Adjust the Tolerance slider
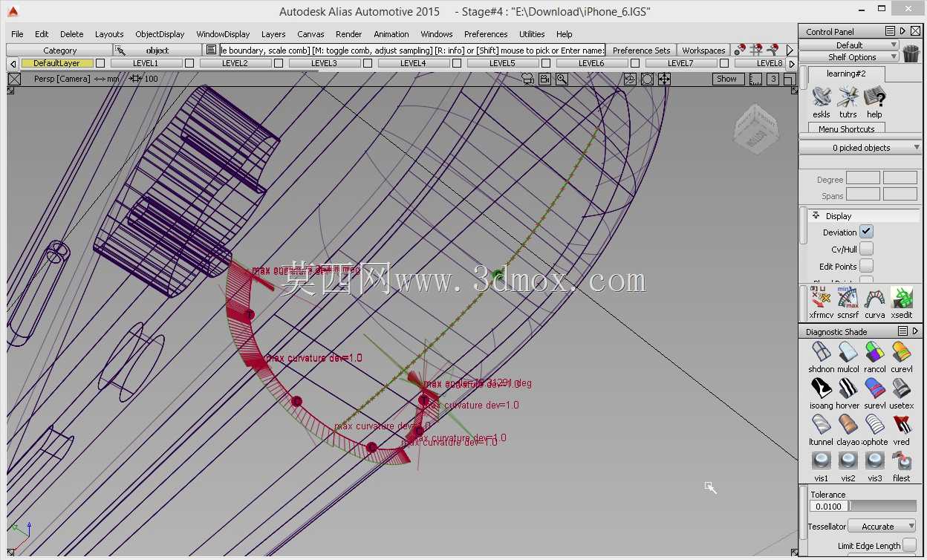This screenshot has height=560, width=927. click(882, 506)
